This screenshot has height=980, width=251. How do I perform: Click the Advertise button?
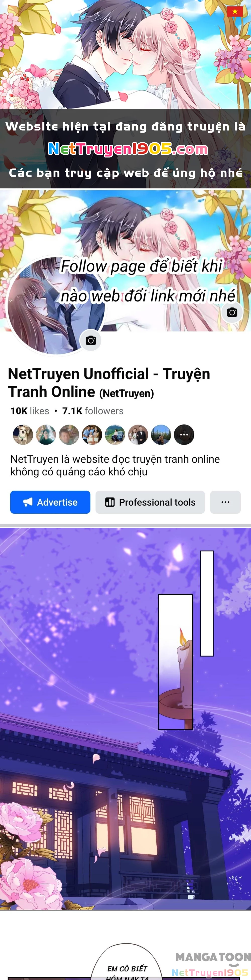[50, 502]
